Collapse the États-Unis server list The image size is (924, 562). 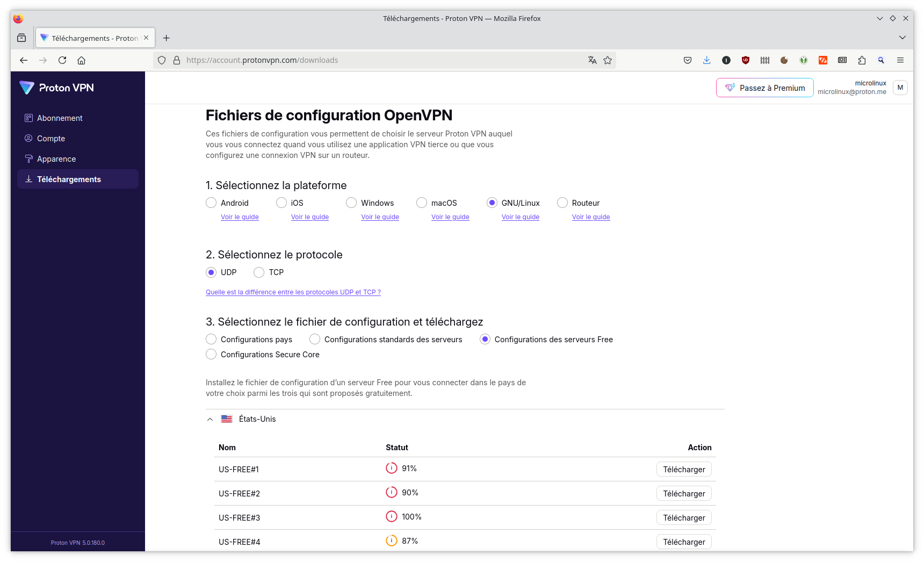pos(210,419)
